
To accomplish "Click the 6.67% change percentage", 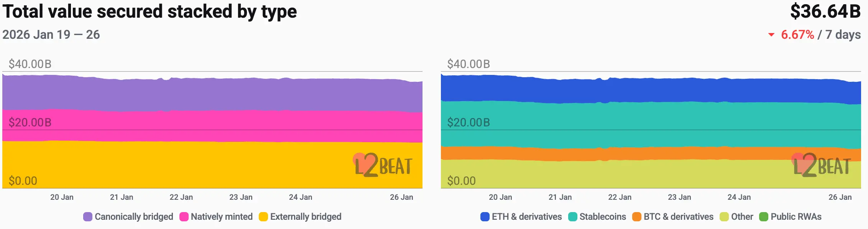I will pos(797,35).
